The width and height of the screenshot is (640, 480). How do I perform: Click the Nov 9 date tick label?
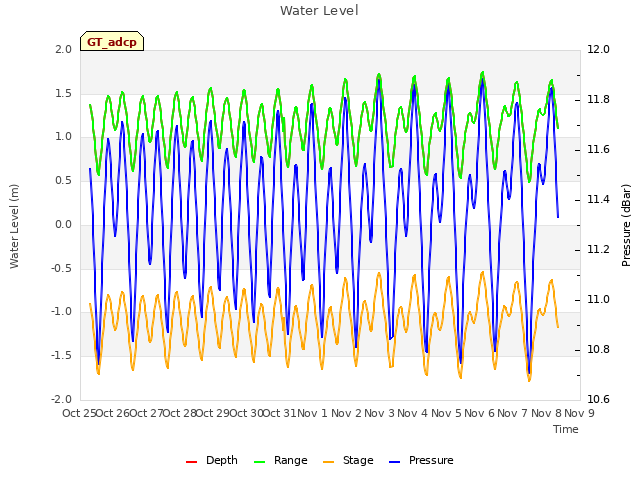(579, 413)
